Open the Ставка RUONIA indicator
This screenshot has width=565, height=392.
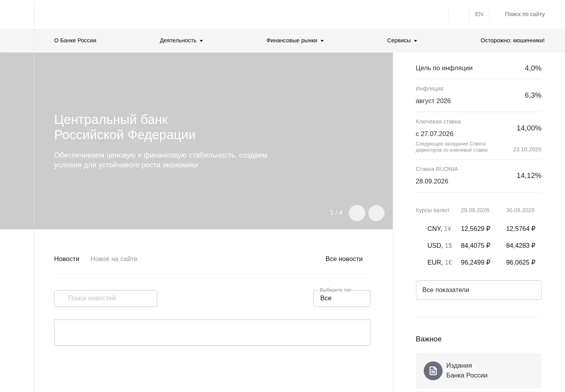coord(479,176)
